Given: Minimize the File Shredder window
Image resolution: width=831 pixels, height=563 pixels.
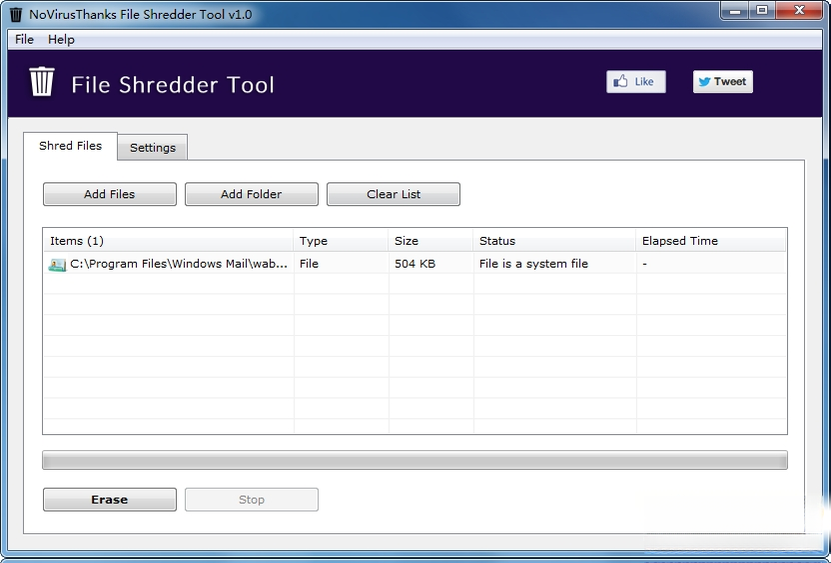Looking at the screenshot, I should click(735, 11).
